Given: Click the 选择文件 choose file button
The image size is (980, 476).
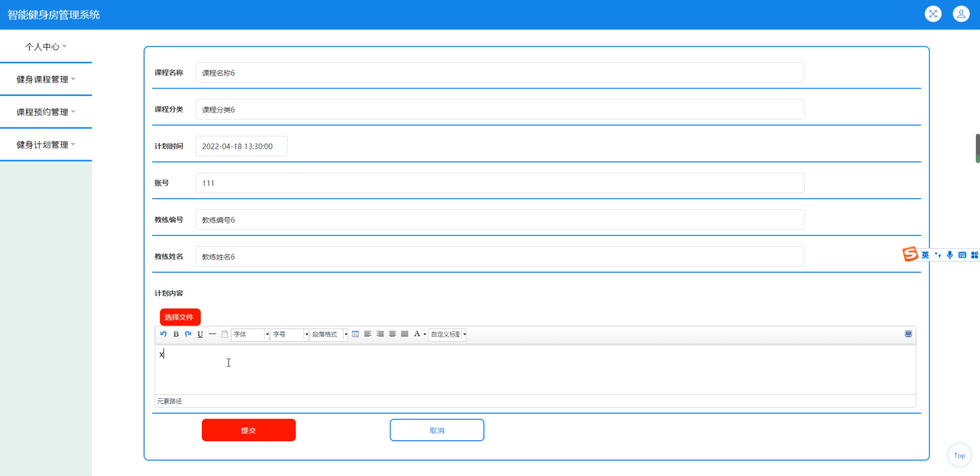Looking at the screenshot, I should coord(180,317).
